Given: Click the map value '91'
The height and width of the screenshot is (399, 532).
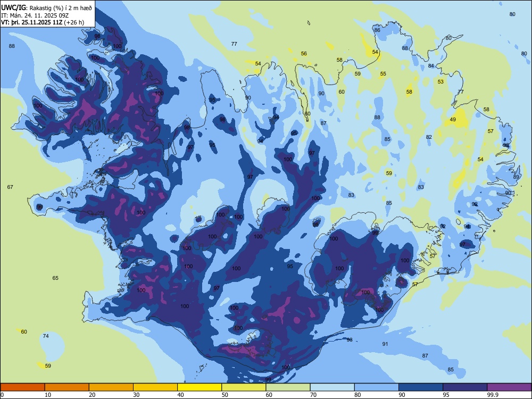Looking at the screenshot, I should click(x=385, y=344).
